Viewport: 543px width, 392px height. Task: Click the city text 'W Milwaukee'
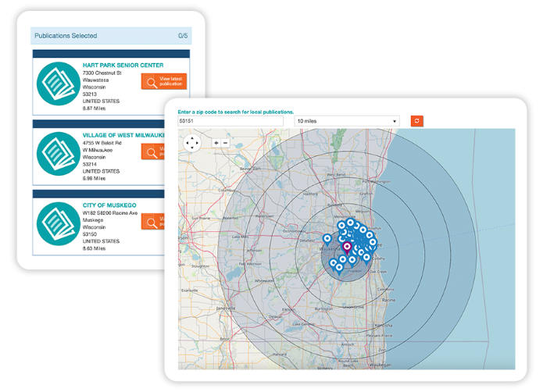point(98,150)
